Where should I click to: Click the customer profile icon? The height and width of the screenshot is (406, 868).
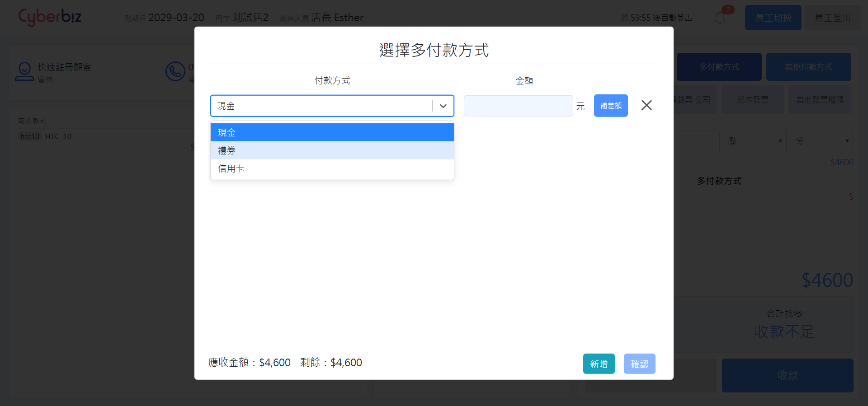click(x=24, y=72)
